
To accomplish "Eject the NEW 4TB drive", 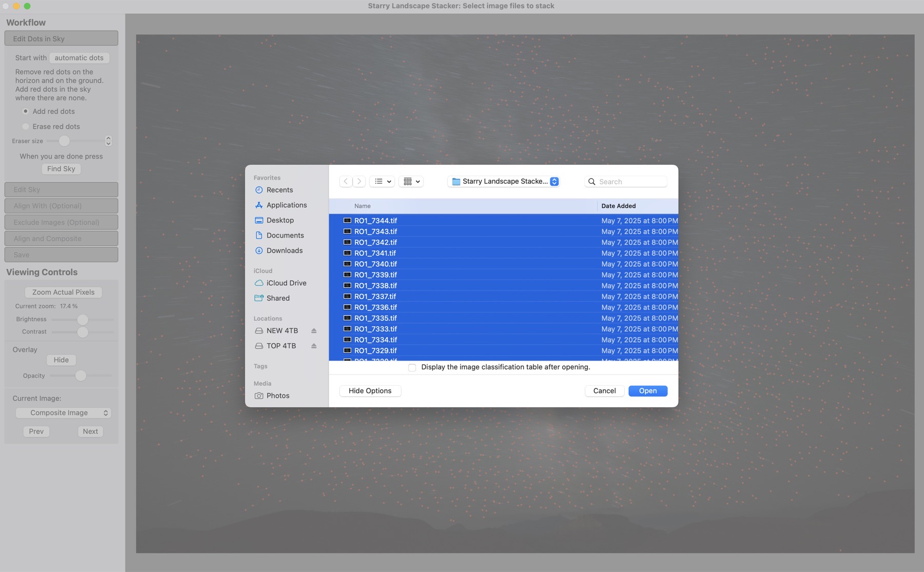I will [x=314, y=331].
